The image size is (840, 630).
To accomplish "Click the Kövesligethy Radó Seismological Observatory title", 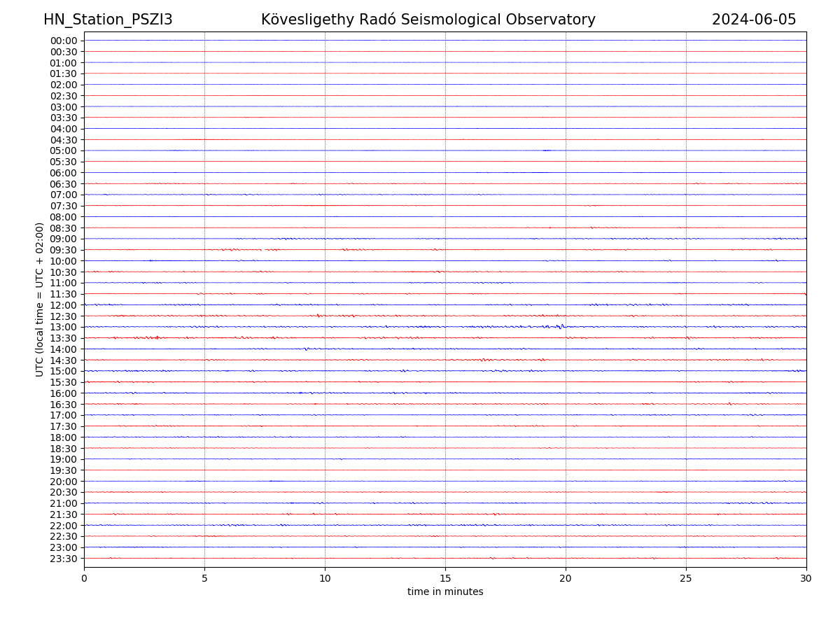I will [x=428, y=20].
